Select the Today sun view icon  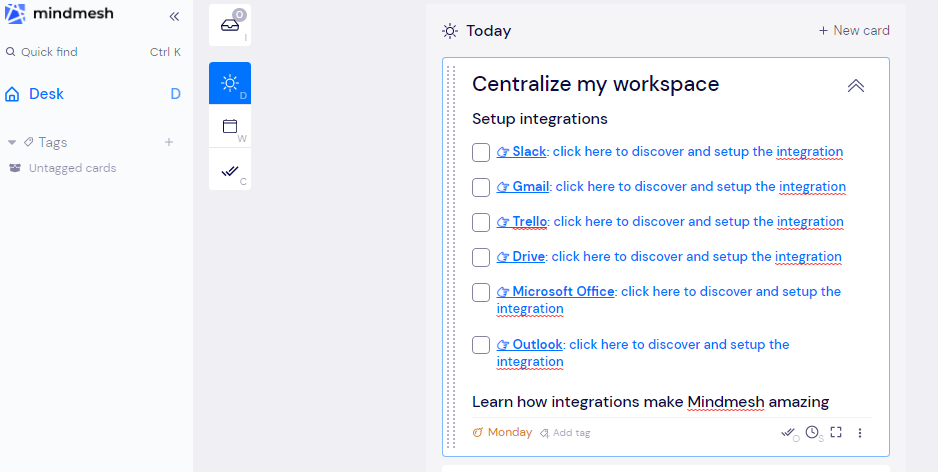[x=230, y=82]
